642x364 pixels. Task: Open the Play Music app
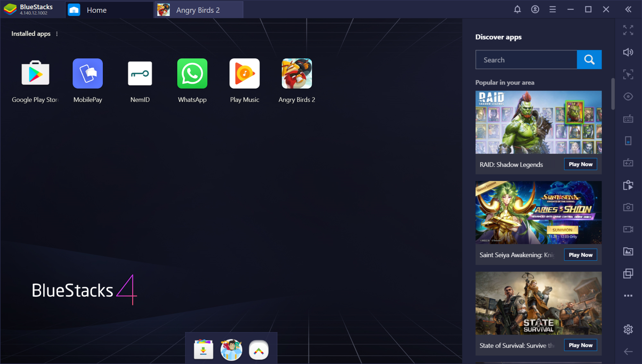(x=245, y=74)
